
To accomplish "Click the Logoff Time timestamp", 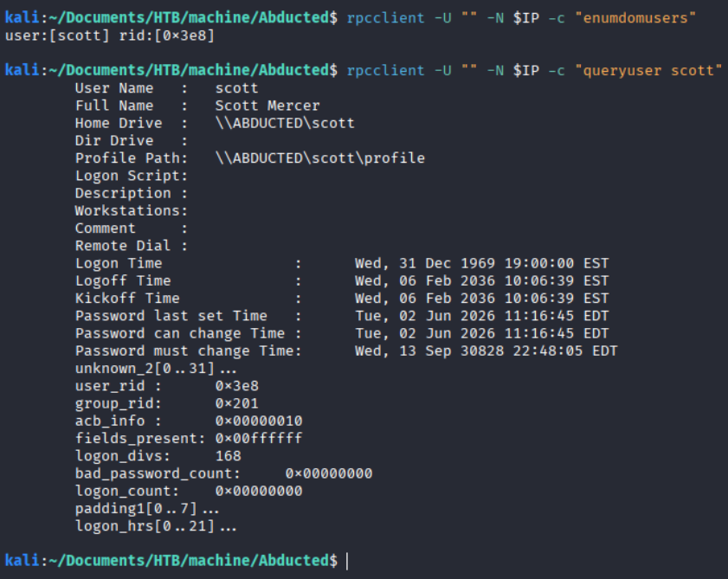I will coord(481,281).
